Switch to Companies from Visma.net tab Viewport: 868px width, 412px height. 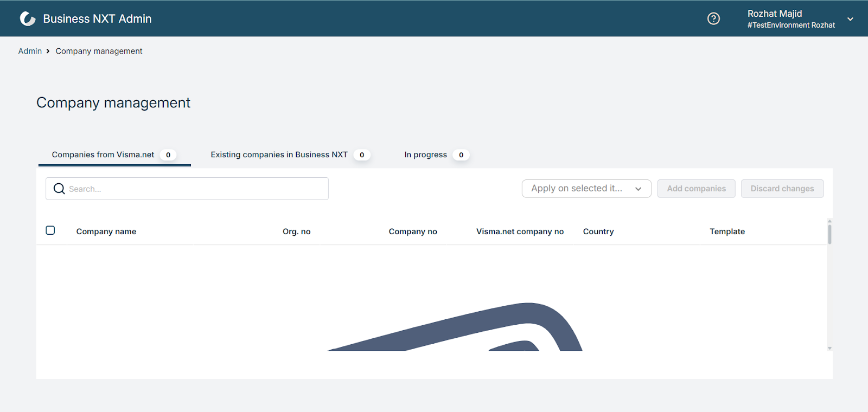pos(114,155)
